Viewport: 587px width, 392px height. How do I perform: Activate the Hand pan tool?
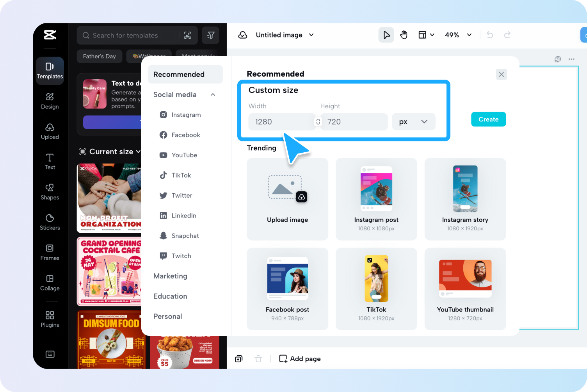pos(404,35)
